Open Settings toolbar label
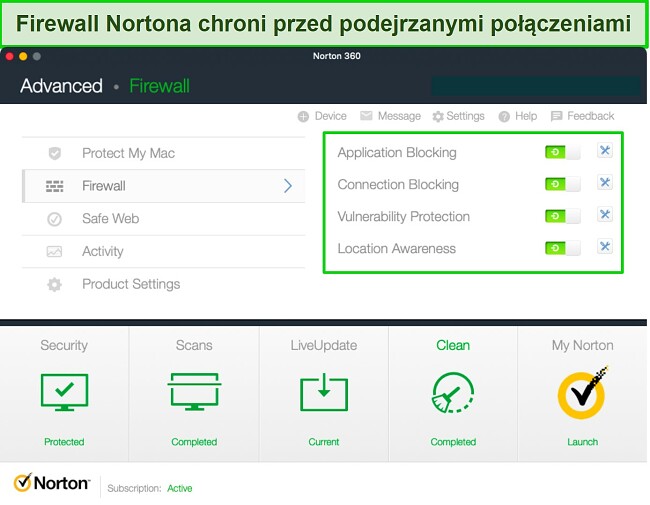This screenshot has width=650, height=505. [x=465, y=116]
